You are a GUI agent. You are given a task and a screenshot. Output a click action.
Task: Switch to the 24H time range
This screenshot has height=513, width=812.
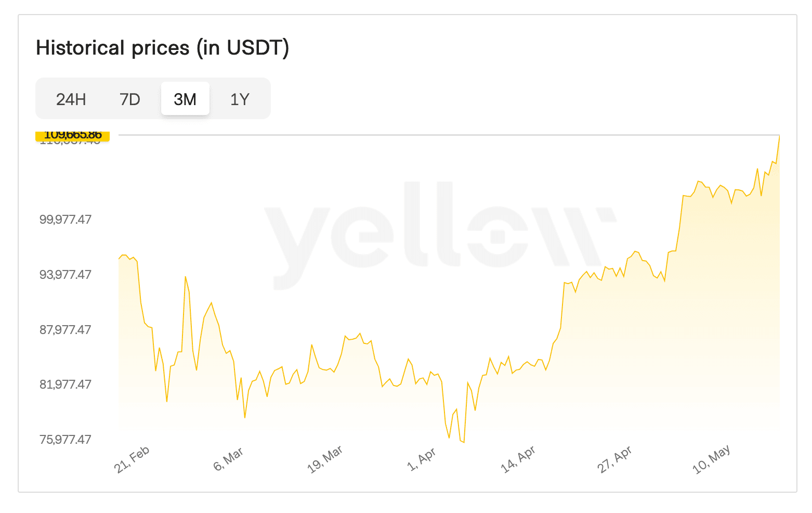pyautogui.click(x=71, y=99)
